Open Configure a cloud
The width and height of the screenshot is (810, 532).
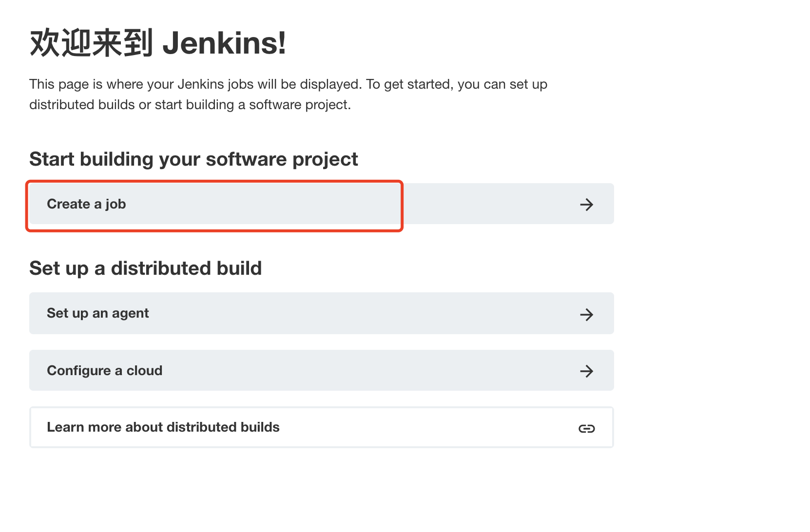[x=321, y=370]
